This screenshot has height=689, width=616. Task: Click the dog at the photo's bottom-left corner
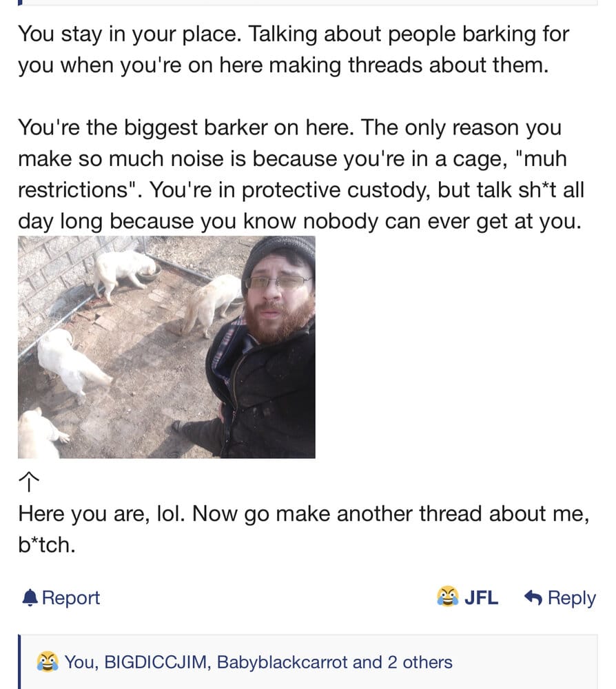click(38, 434)
